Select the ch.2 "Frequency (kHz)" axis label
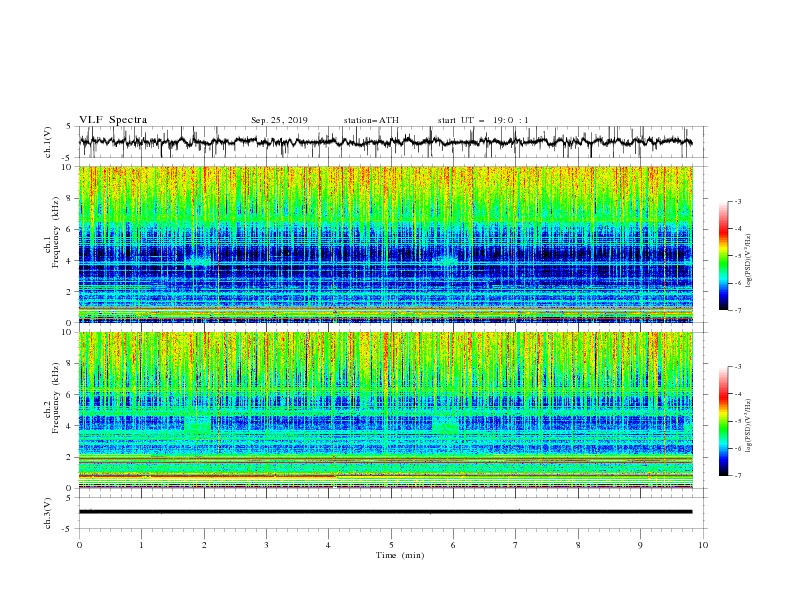 56,398
